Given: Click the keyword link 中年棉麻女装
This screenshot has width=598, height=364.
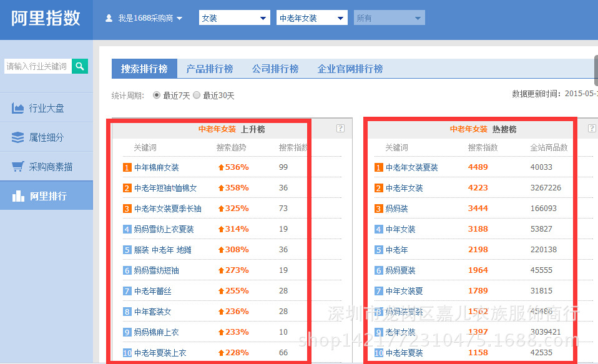Looking at the screenshot, I should [156, 167].
